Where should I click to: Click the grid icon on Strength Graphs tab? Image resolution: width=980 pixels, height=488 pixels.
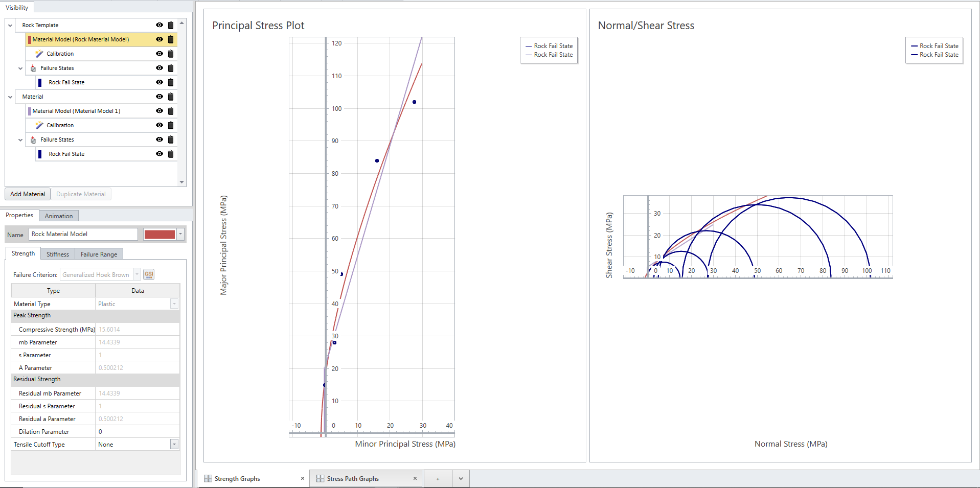[x=208, y=478]
